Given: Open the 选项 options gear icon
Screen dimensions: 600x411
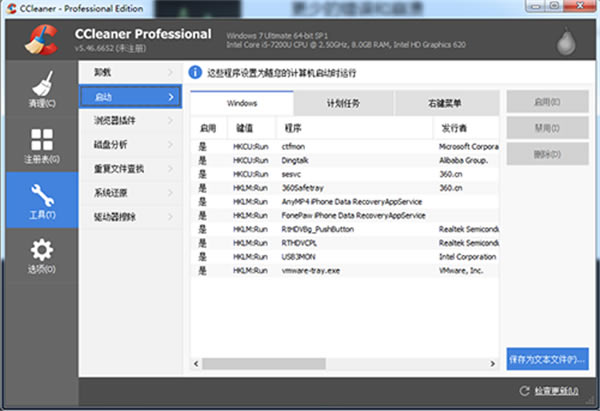Looking at the screenshot, I should [x=39, y=252].
